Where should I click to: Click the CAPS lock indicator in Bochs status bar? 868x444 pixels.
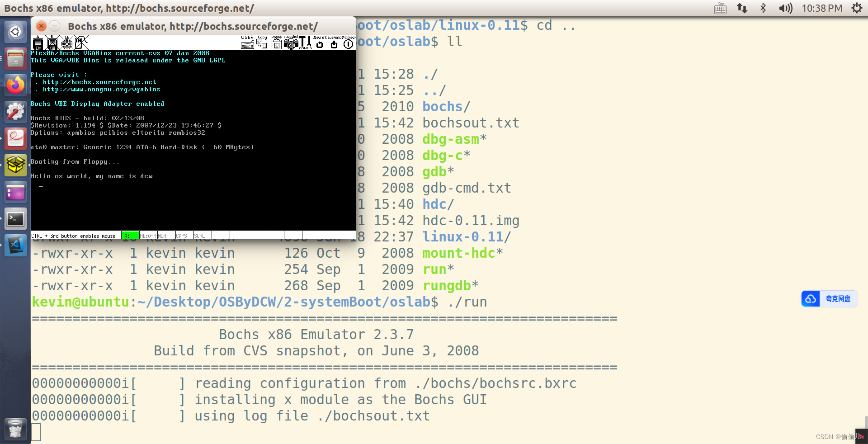pyautogui.click(x=181, y=236)
